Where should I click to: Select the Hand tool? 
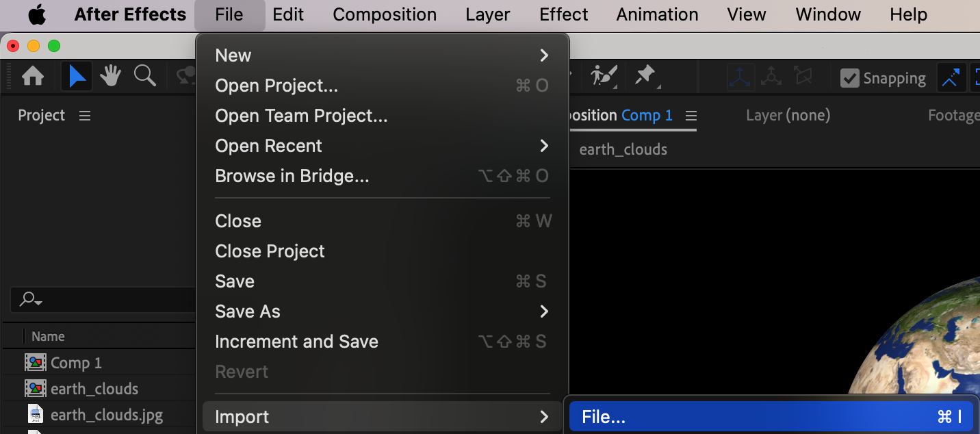click(110, 77)
